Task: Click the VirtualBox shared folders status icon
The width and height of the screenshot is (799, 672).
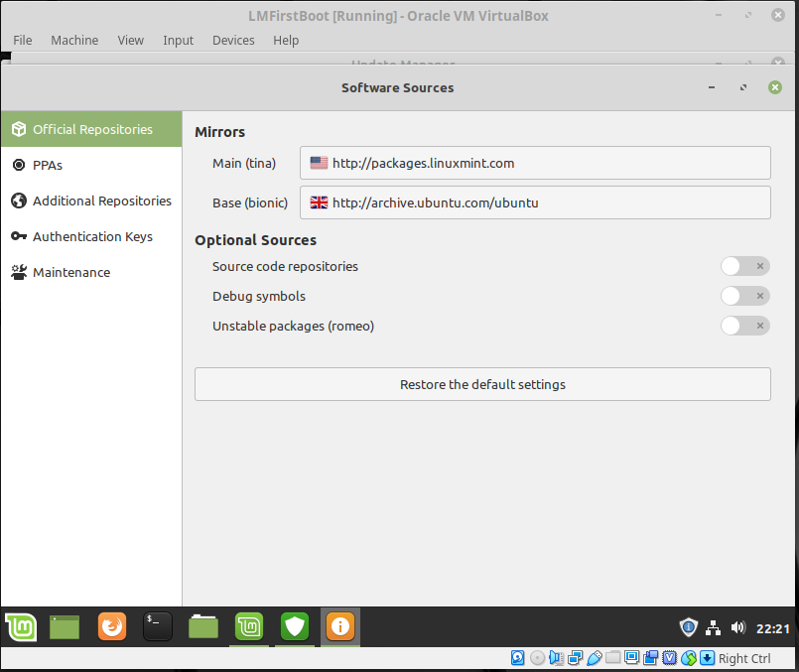Action: pyautogui.click(x=613, y=658)
